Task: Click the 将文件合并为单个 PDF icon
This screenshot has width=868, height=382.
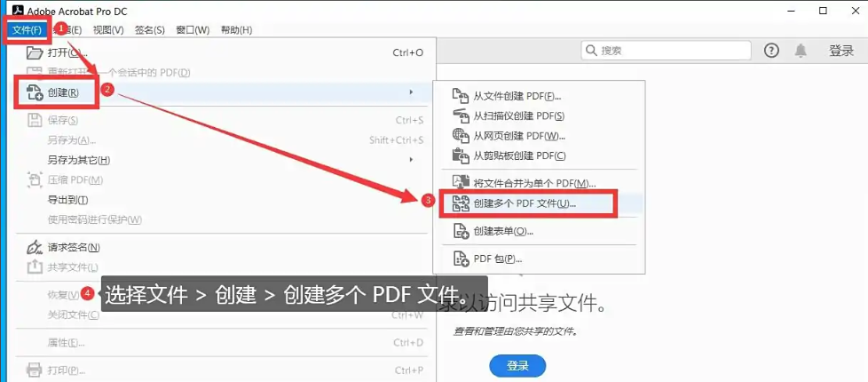Action: 461,182
